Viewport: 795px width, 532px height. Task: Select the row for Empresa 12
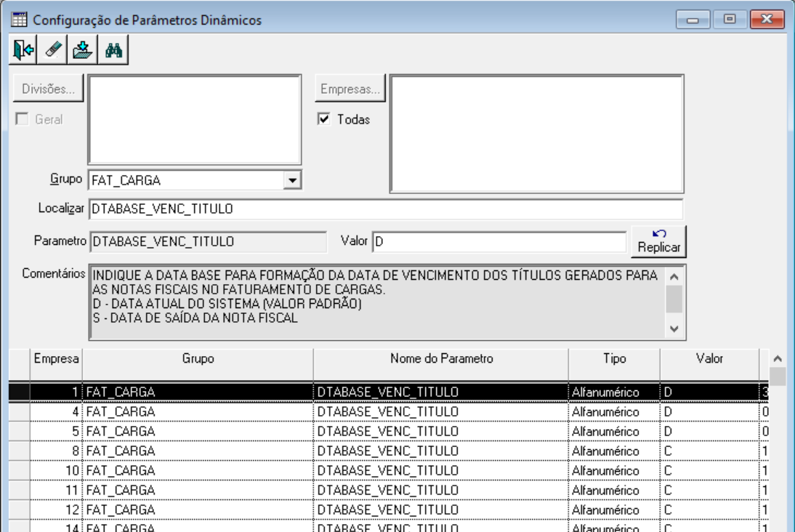388,510
